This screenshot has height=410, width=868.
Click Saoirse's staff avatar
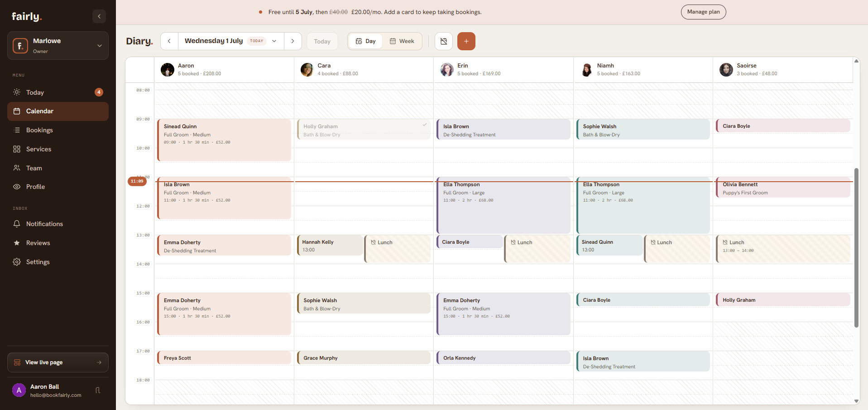[726, 70]
